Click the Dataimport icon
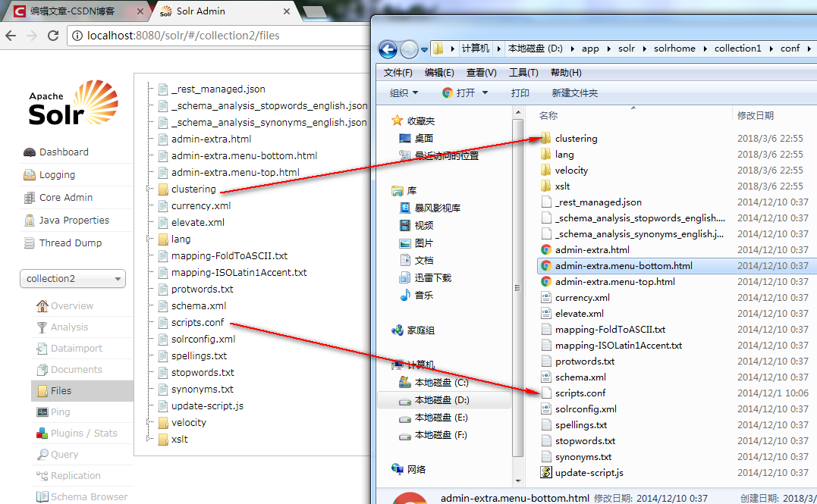 click(42, 349)
